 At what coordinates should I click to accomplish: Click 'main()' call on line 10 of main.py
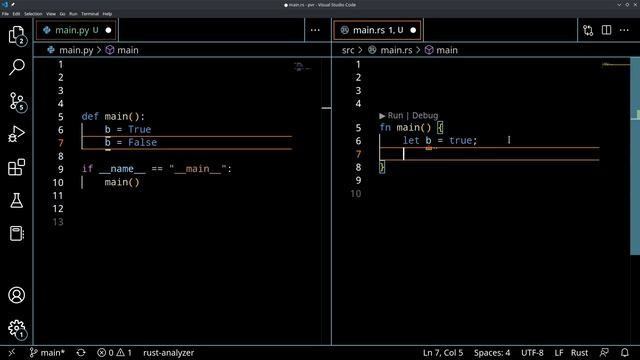pos(122,182)
